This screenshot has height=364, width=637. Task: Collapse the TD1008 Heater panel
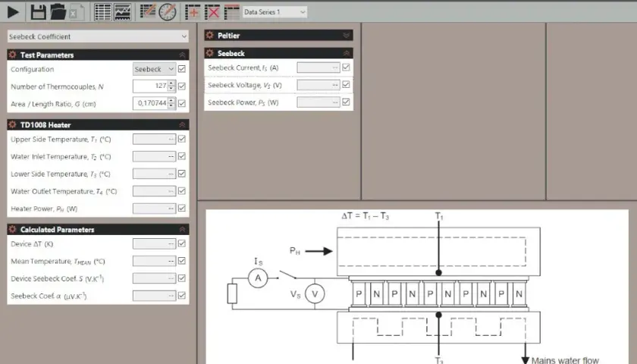point(182,124)
